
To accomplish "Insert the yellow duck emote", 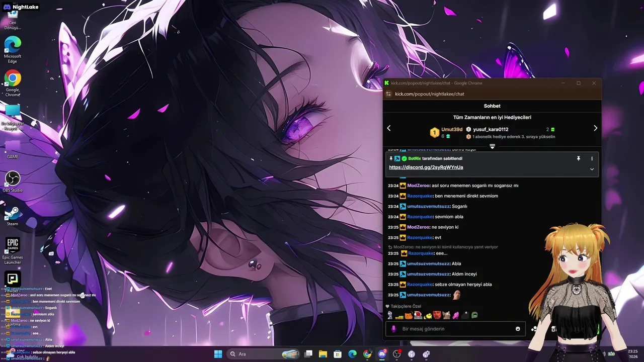I will (427, 315).
